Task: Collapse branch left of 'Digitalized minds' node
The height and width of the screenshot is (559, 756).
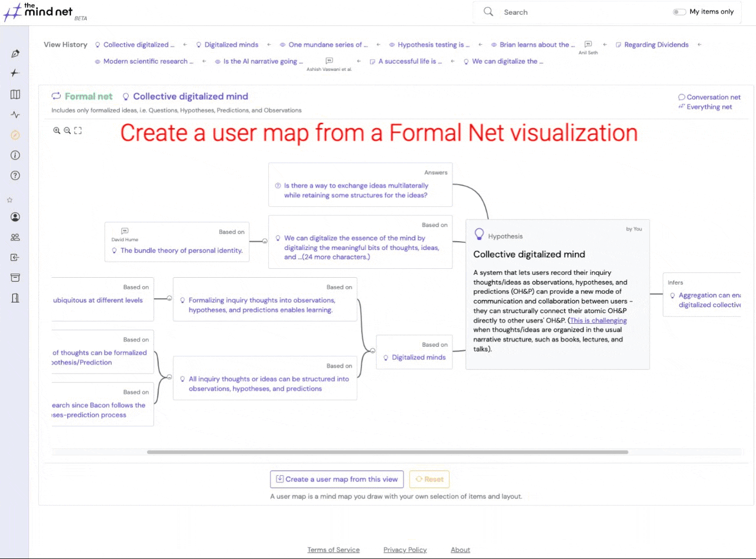Action: 373,351
